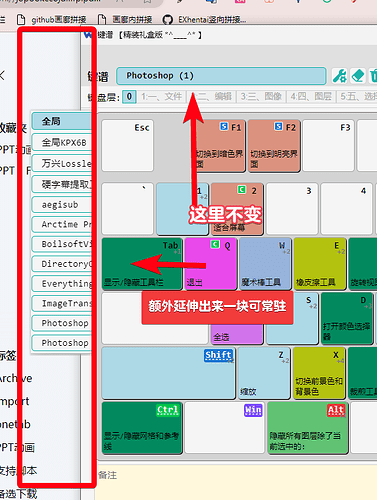Click the blue S badge on F1 key

tap(224, 126)
